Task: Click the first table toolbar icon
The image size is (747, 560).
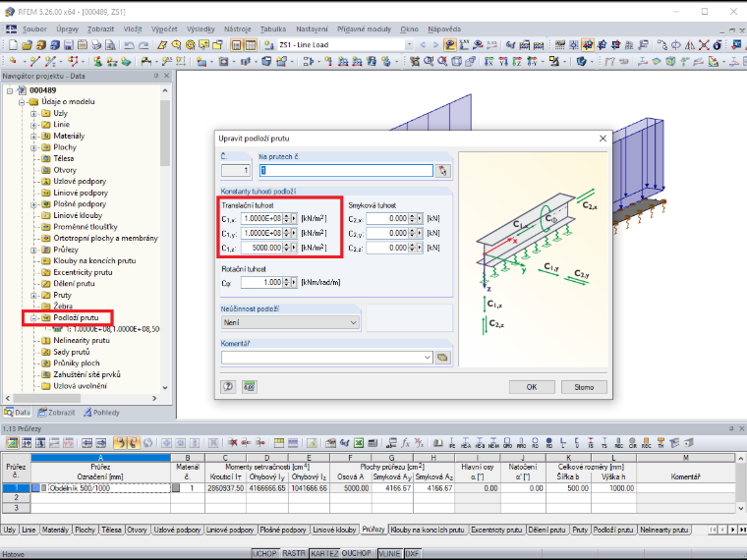Action: tap(13, 443)
